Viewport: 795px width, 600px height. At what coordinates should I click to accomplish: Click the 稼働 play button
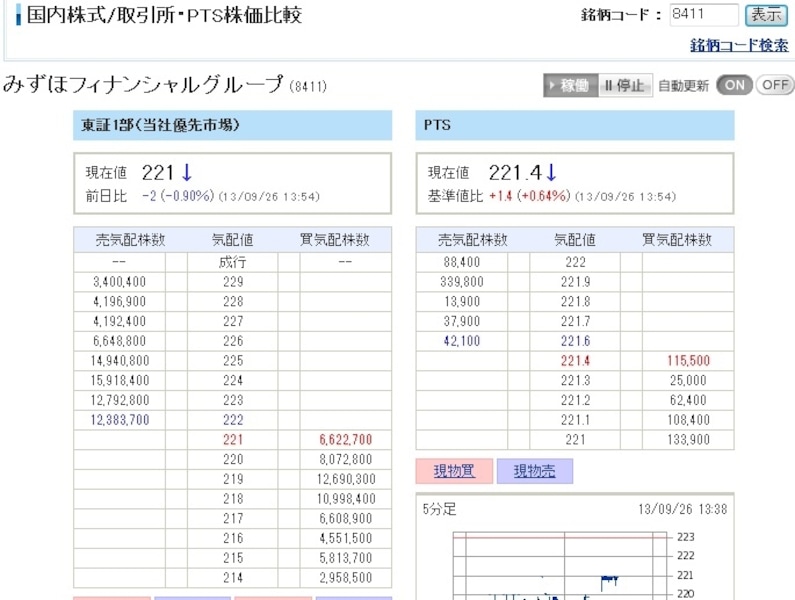point(570,85)
